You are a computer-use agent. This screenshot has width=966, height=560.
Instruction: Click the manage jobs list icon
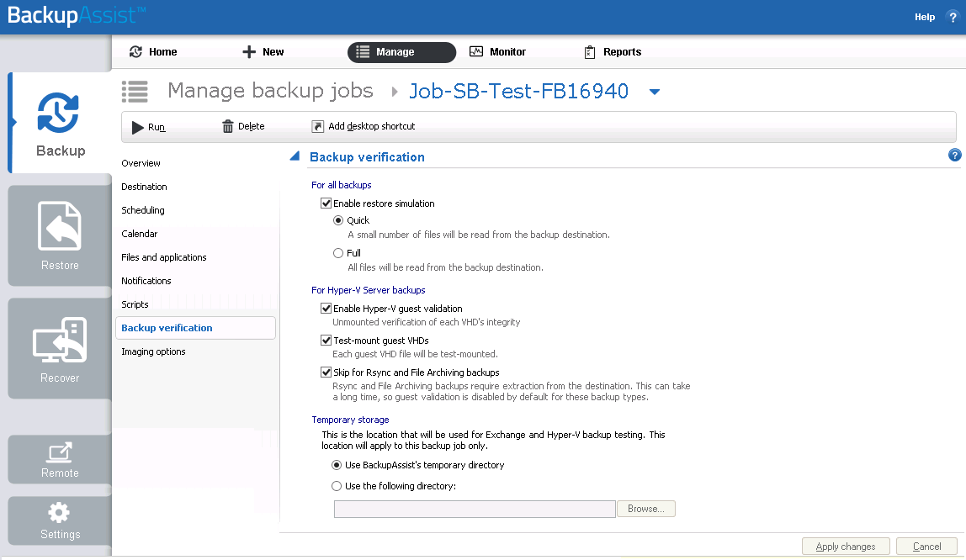click(135, 92)
